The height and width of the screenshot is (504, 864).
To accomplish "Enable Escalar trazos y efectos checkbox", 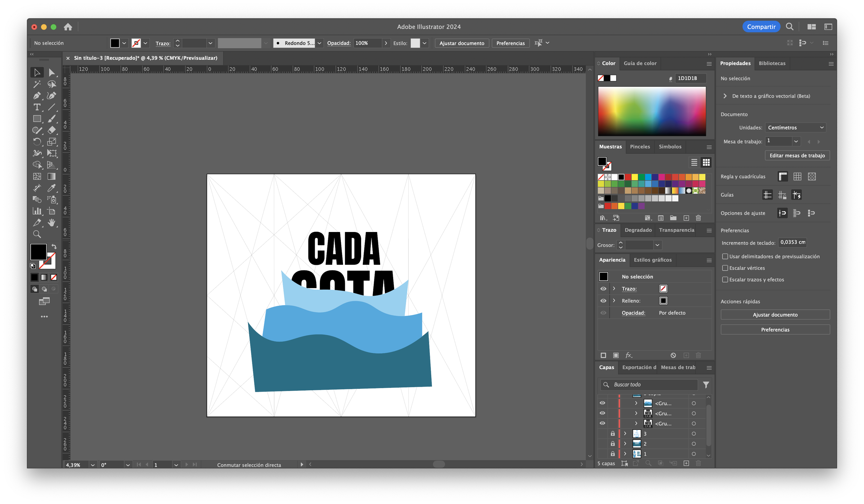I will point(725,280).
